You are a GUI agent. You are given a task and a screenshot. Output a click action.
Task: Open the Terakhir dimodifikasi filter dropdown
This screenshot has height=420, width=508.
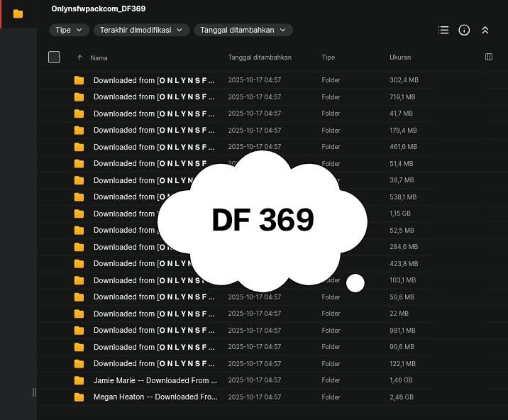click(x=142, y=30)
